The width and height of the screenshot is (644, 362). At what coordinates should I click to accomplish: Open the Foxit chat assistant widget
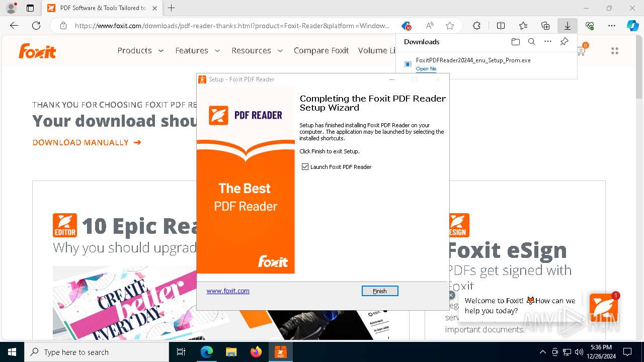(x=603, y=308)
